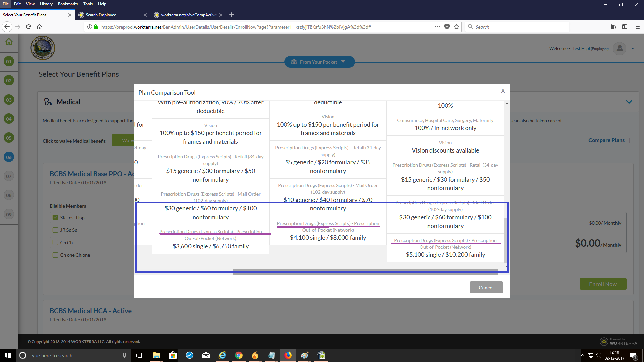The height and width of the screenshot is (362, 644).
Task: Expand From Your Pocket dropdown
Action: tap(319, 62)
